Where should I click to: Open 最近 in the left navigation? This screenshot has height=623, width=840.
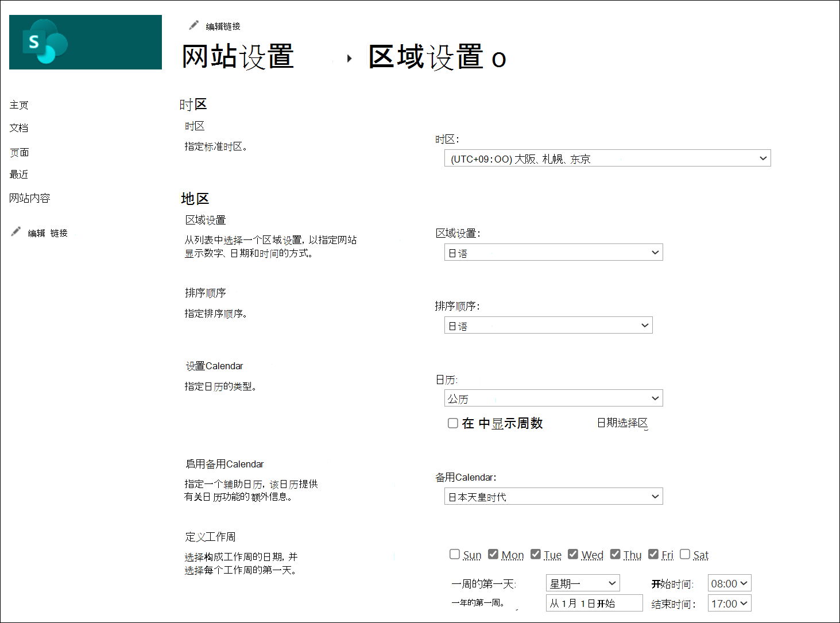pos(19,175)
